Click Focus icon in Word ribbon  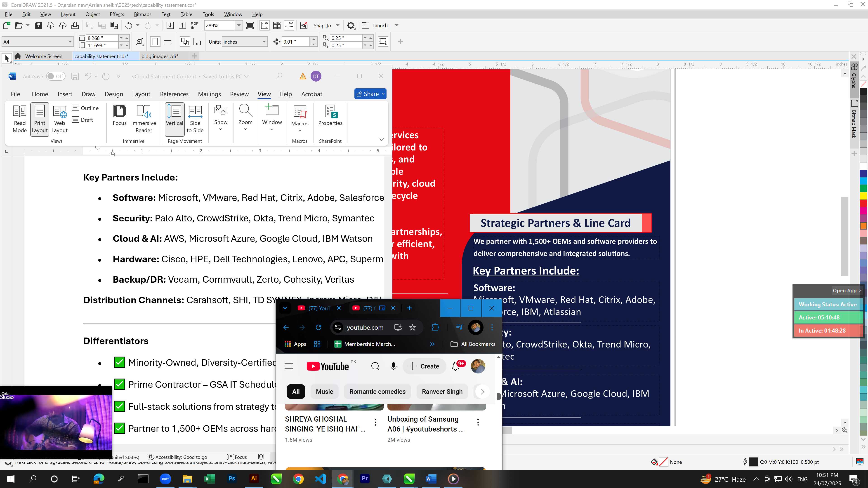pos(120,115)
